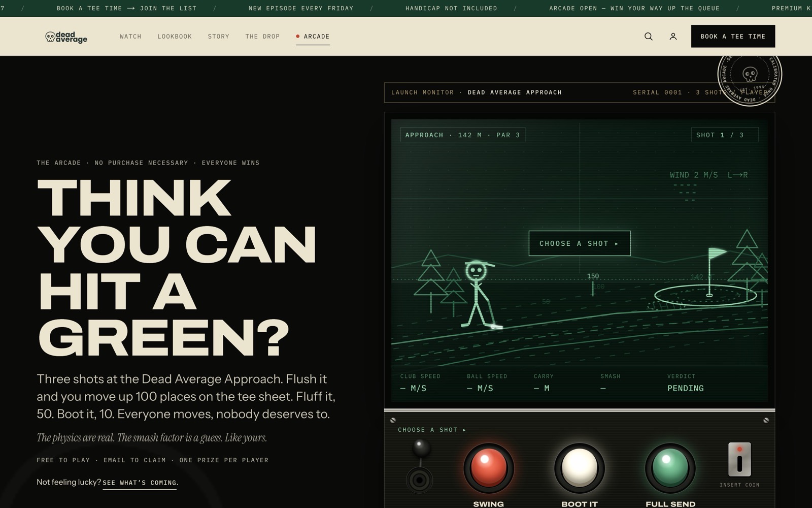Open the account profile icon

point(673,37)
